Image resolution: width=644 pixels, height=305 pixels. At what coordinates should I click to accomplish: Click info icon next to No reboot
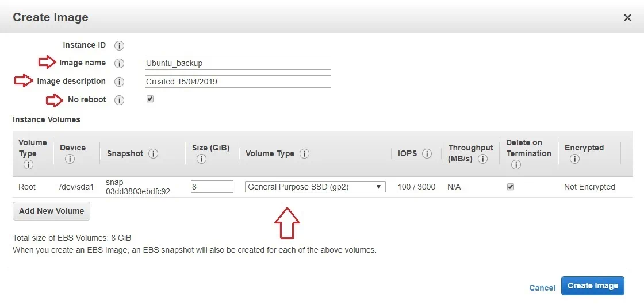(119, 101)
